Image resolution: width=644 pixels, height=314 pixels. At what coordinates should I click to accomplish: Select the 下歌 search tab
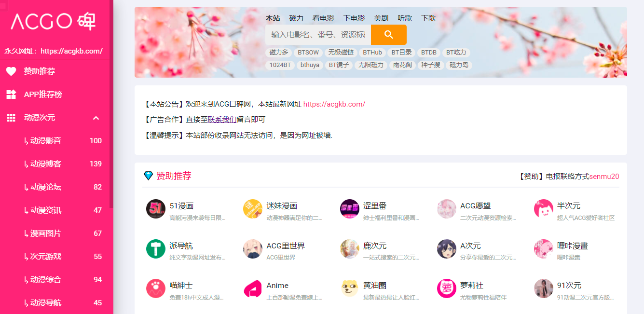[428, 18]
